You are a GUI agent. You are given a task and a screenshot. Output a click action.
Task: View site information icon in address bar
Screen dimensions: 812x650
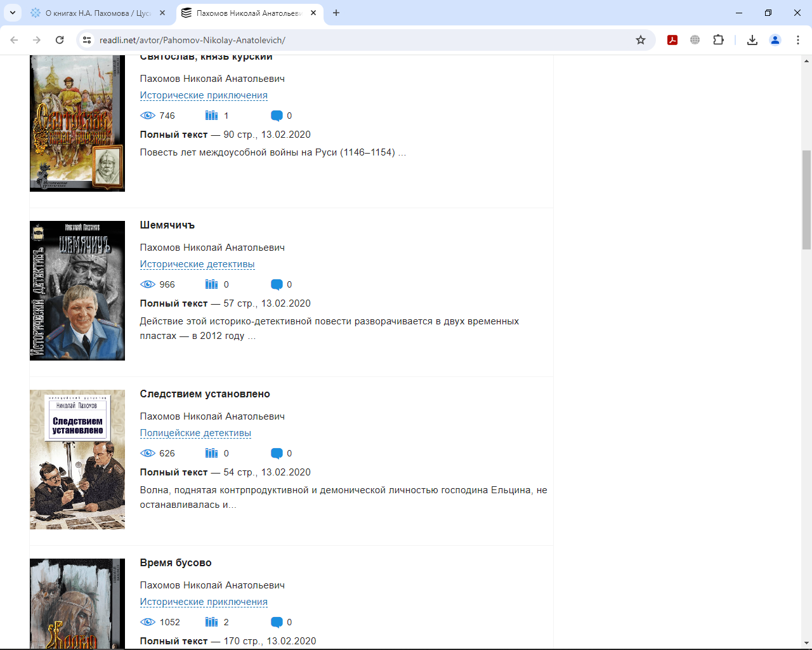point(87,40)
